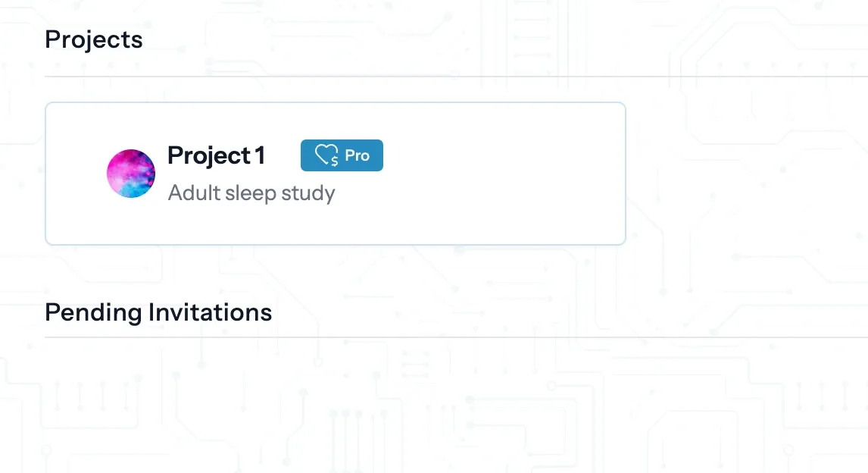This screenshot has height=473, width=868.
Task: Select the 'Adult sleep study' description text
Action: point(251,193)
